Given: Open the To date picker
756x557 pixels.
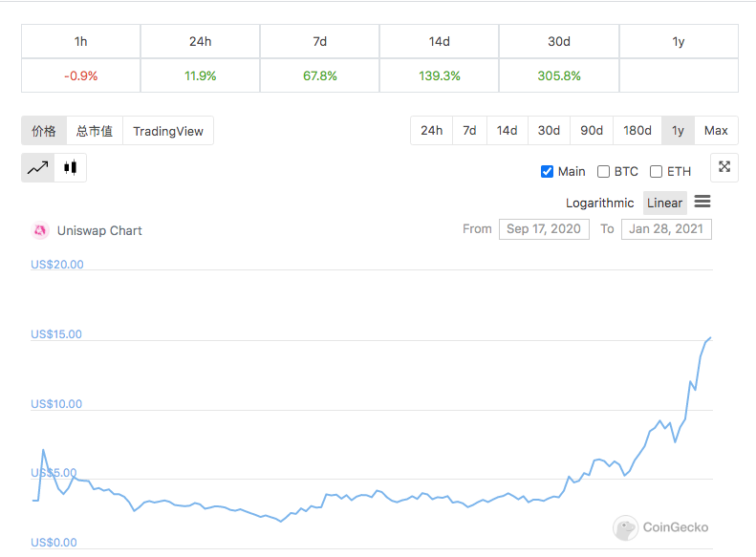Looking at the screenshot, I should point(666,229).
